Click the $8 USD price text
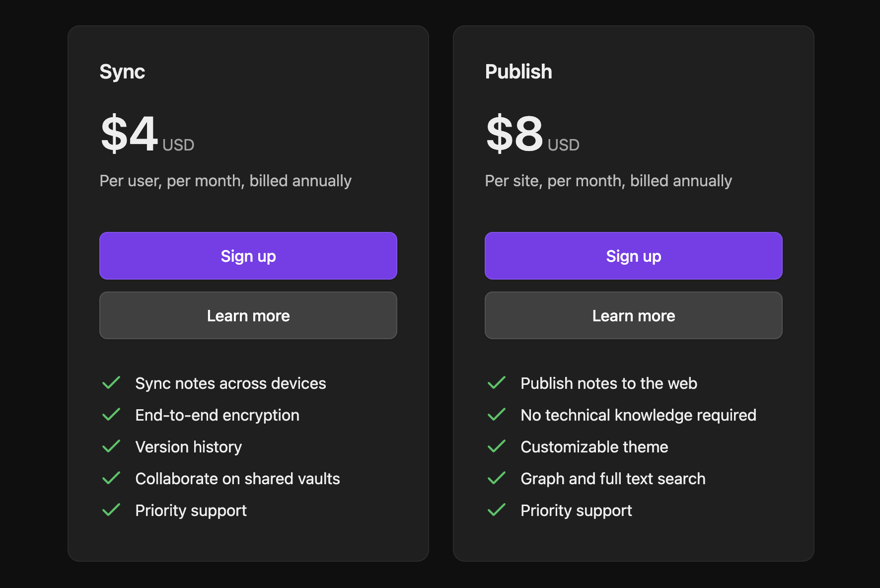Image resolution: width=880 pixels, height=588 pixels. 532,135
